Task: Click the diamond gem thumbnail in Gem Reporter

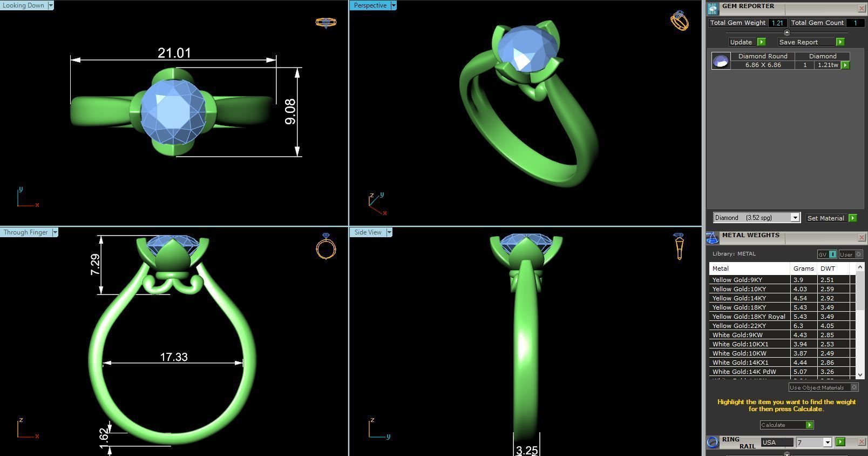Action: point(721,61)
